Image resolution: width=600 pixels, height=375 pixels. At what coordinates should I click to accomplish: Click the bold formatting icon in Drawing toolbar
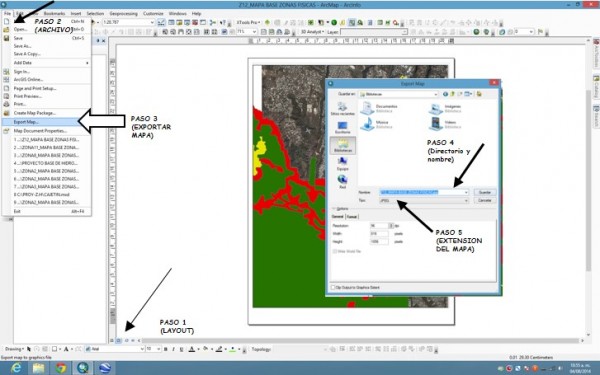166,349
